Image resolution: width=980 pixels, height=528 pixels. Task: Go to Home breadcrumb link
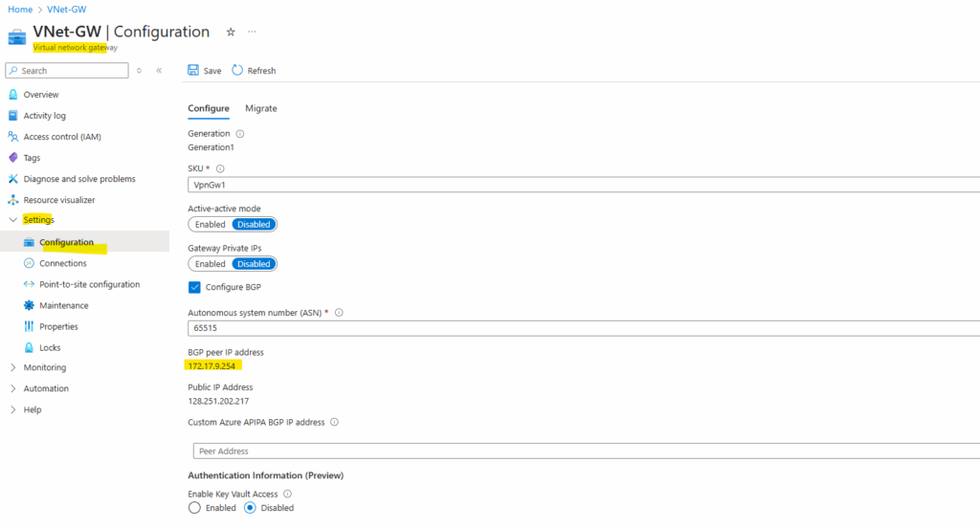tap(20, 10)
